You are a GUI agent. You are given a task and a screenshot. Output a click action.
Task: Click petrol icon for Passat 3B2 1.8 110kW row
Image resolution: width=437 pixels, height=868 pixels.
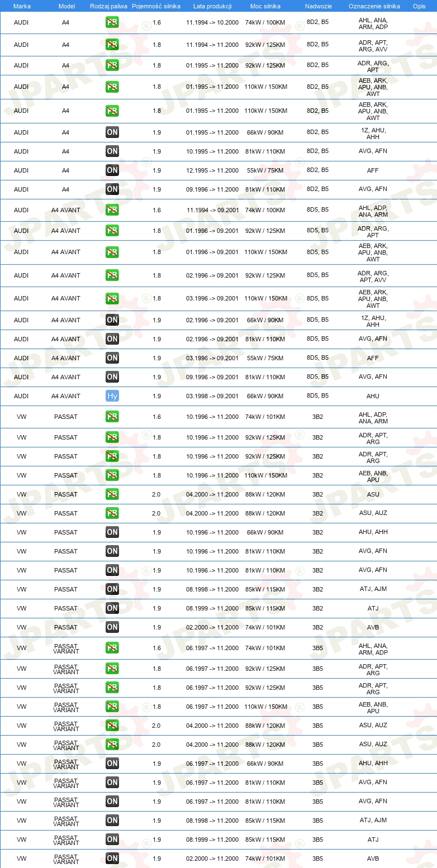(112, 475)
